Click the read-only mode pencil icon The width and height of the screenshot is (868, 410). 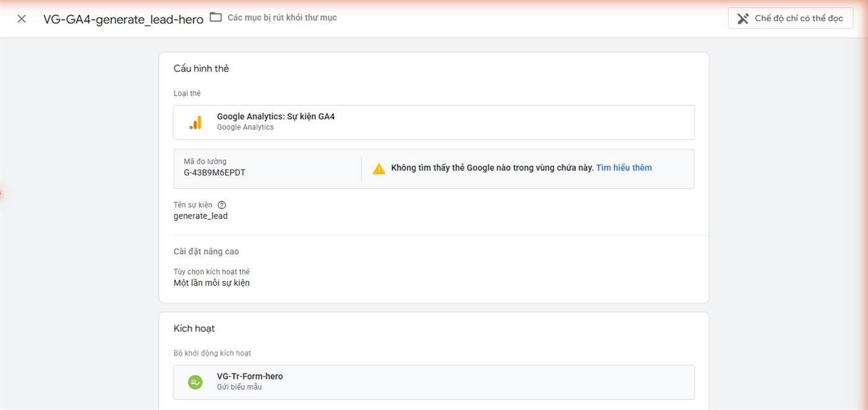pyautogui.click(x=743, y=19)
